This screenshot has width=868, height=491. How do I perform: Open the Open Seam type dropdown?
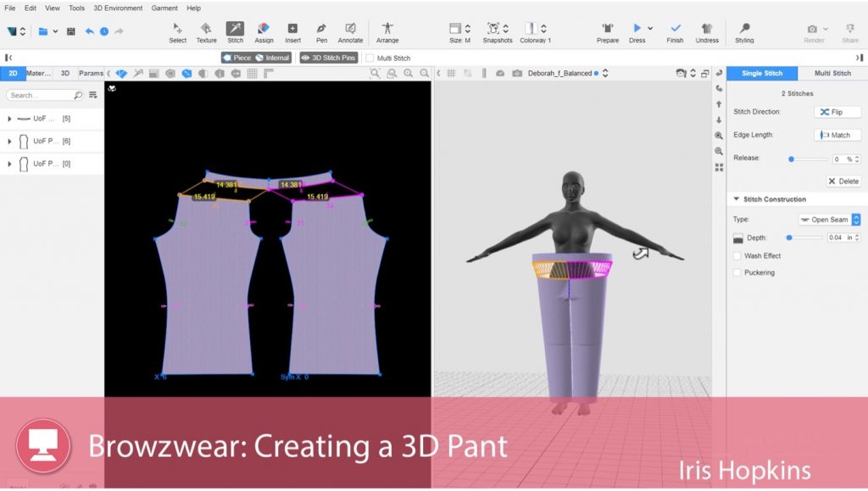pyautogui.click(x=828, y=219)
